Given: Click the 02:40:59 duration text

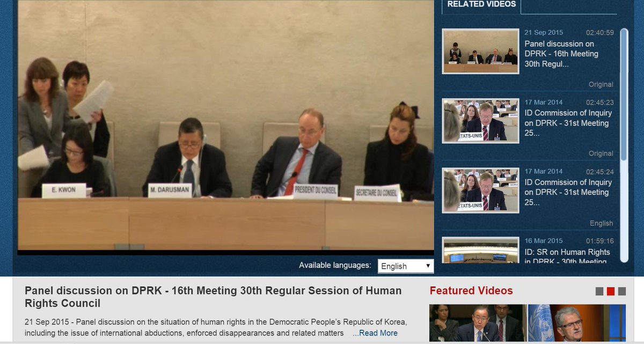Looking at the screenshot, I should pos(600,33).
